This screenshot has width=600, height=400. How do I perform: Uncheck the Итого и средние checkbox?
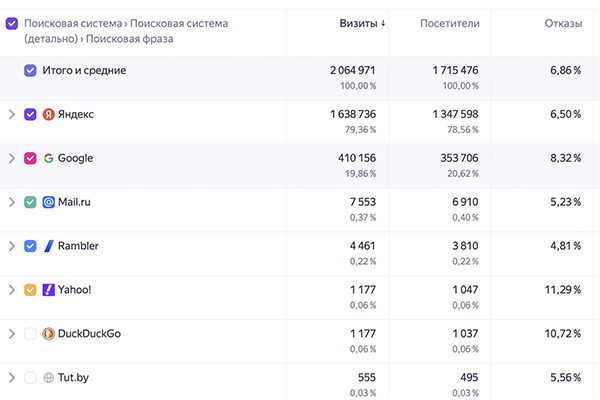30,70
